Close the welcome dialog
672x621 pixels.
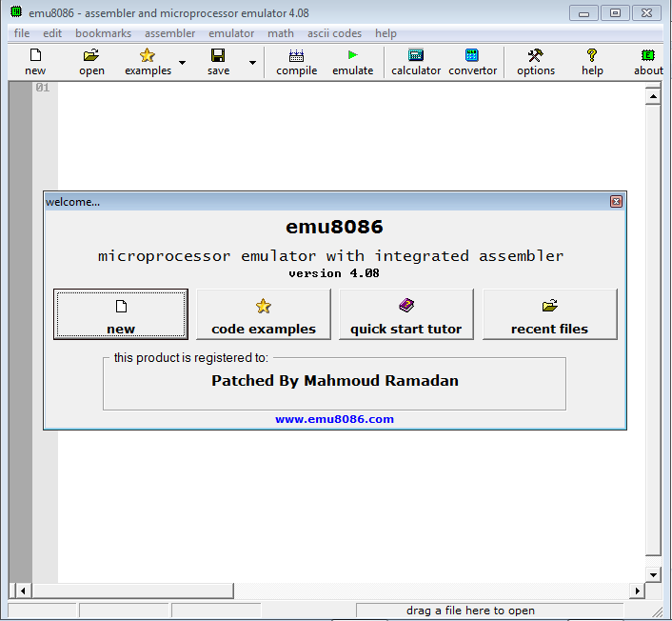616,202
